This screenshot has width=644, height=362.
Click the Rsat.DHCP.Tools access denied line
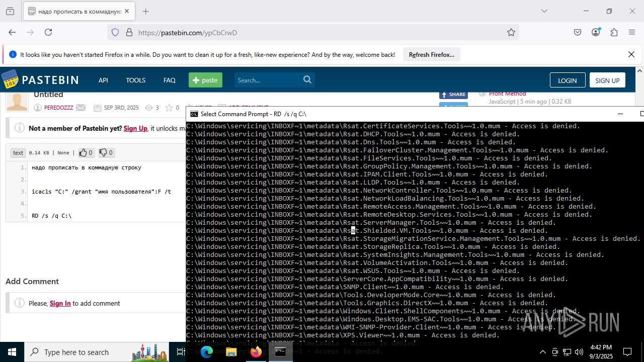[x=353, y=134]
